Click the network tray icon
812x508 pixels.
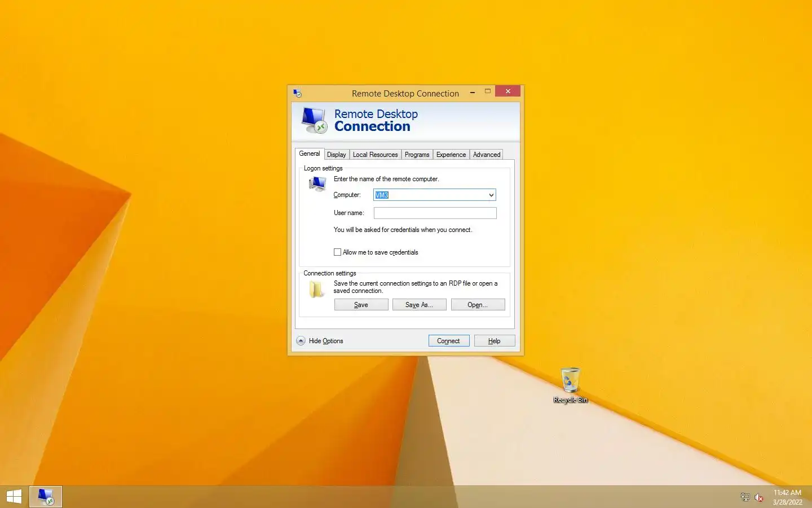[x=745, y=497]
